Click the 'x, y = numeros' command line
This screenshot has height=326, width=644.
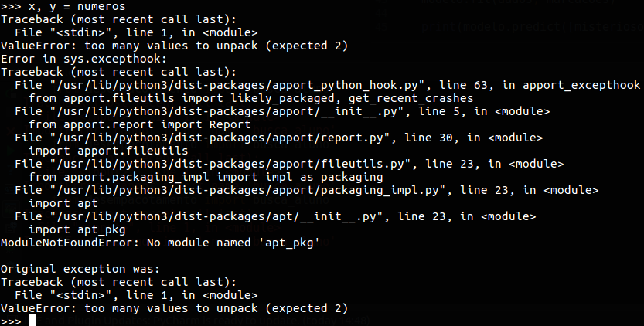[65, 6]
